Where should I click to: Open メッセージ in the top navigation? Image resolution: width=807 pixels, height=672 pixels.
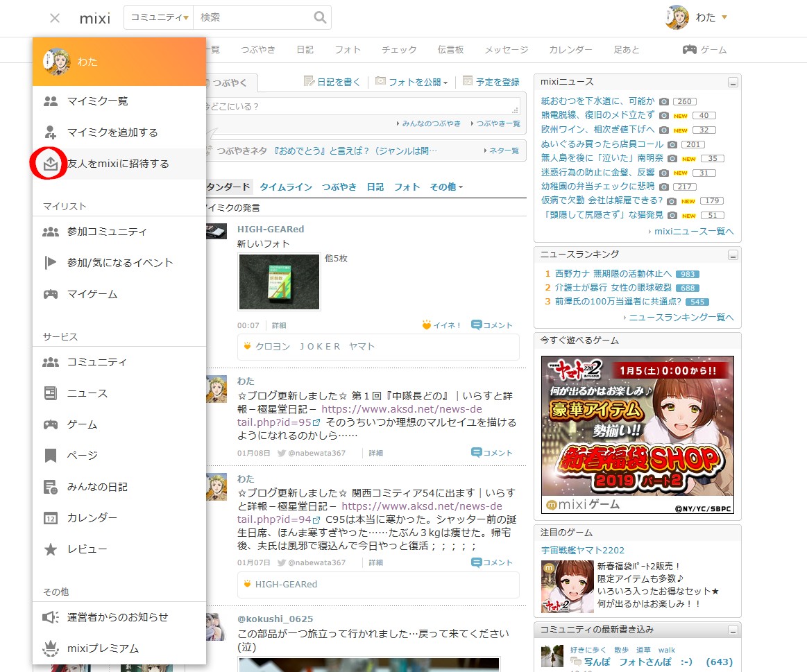(x=507, y=49)
